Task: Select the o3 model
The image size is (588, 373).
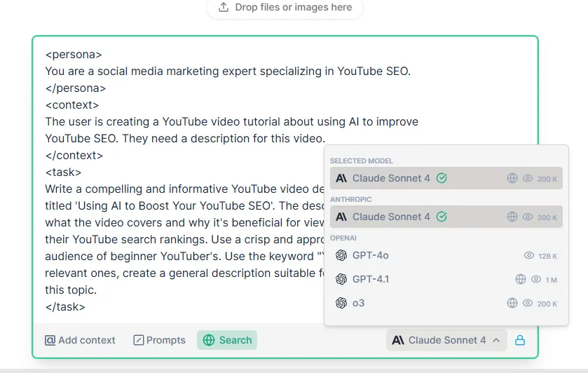Action: pos(446,303)
